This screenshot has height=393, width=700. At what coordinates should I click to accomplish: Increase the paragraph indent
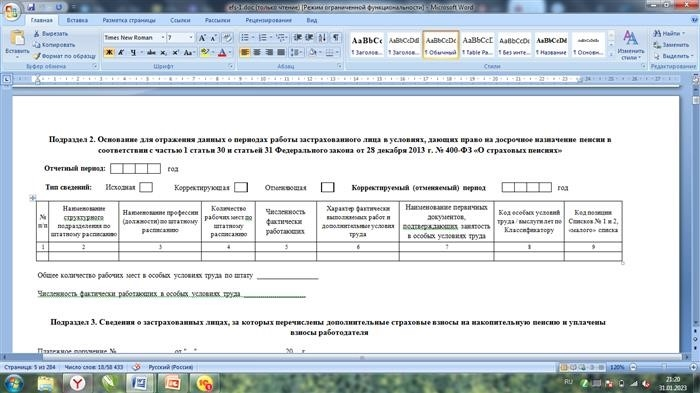click(309, 38)
